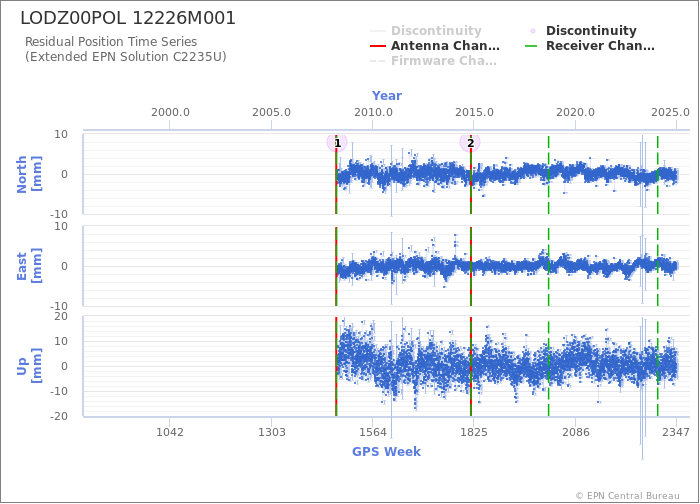Click GPS week tick label 1042
This screenshot has width=700, height=504.
170,432
